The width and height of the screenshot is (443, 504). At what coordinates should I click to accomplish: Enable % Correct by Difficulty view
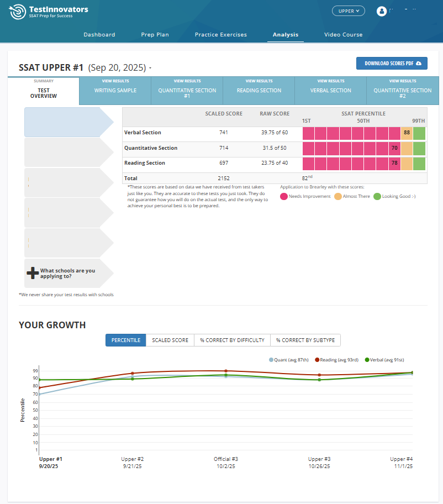pos(231,340)
